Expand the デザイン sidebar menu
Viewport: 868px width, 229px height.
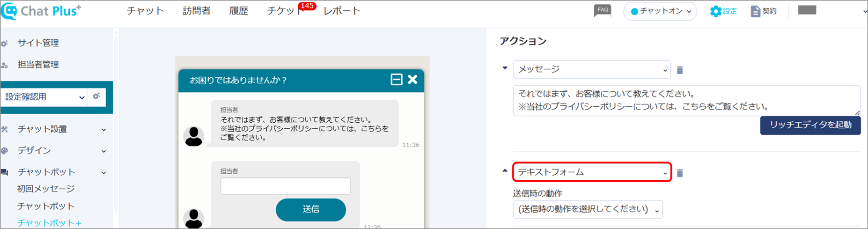coord(104,151)
